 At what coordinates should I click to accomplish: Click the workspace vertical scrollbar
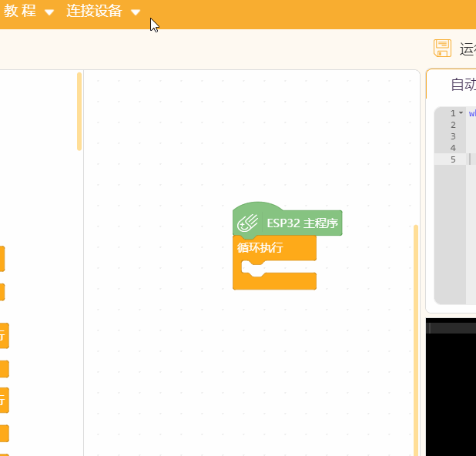[416, 339]
